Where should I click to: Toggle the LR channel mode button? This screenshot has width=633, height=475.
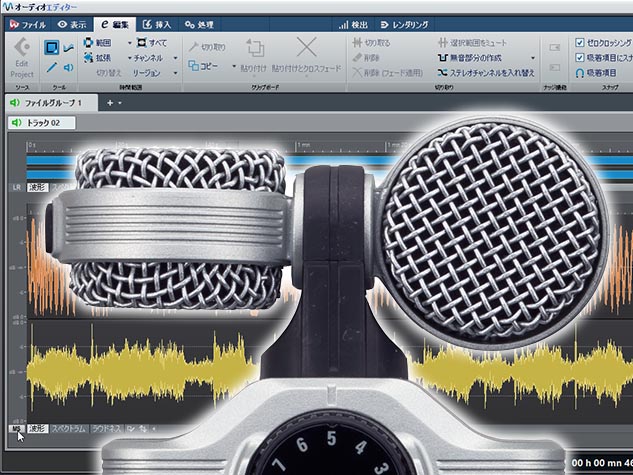pyautogui.click(x=17, y=187)
